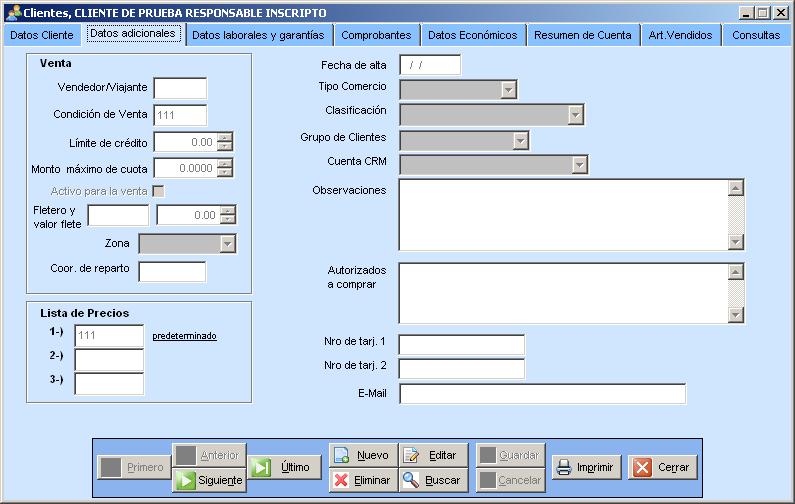Image resolution: width=795 pixels, height=504 pixels.
Task: Print using the Imprimir button
Action: (587, 467)
